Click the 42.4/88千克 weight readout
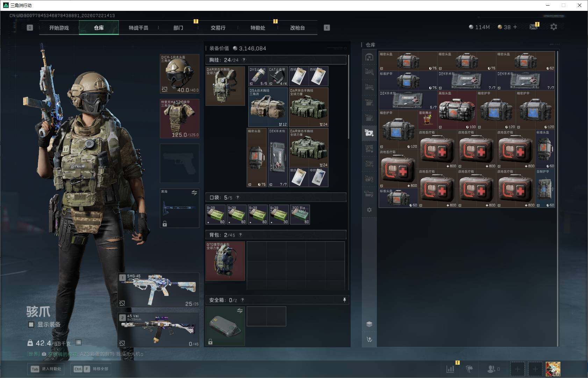 pyautogui.click(x=49, y=343)
